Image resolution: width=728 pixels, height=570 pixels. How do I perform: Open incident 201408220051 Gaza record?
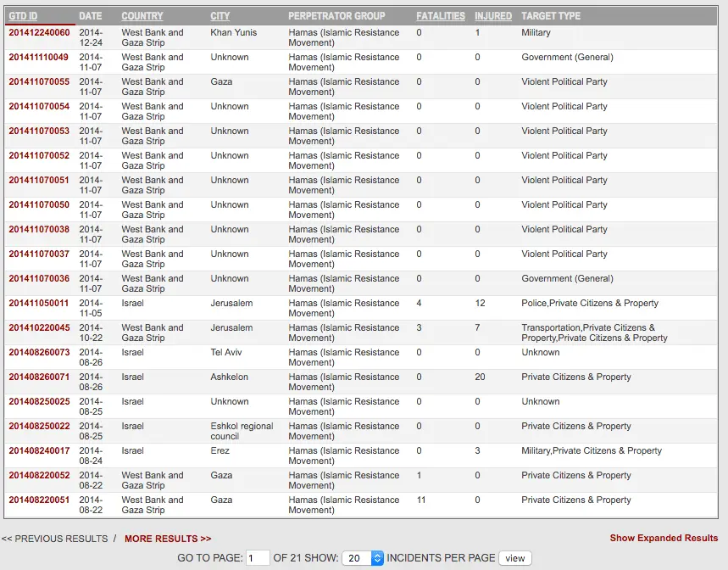pyautogui.click(x=39, y=500)
